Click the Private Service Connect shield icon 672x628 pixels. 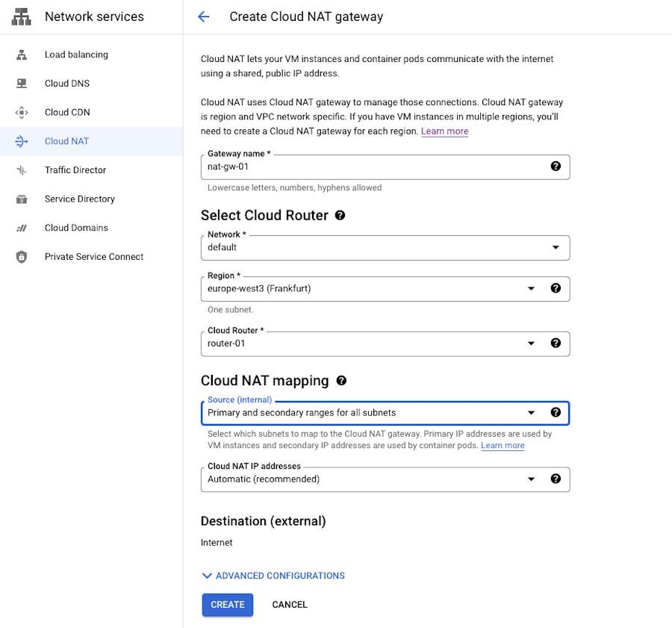[22, 257]
